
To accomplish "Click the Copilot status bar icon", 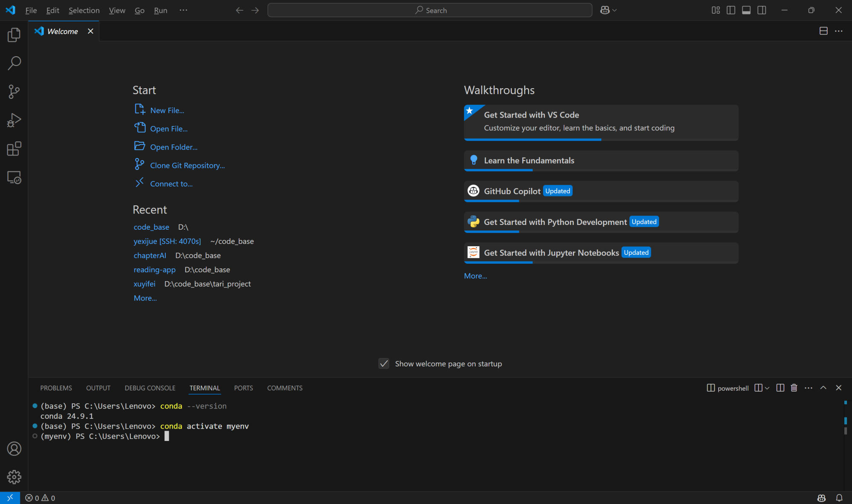I will click(x=822, y=498).
